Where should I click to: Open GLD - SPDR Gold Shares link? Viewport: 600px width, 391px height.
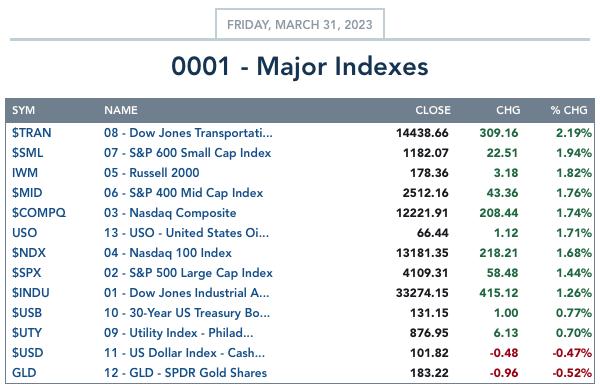point(185,373)
